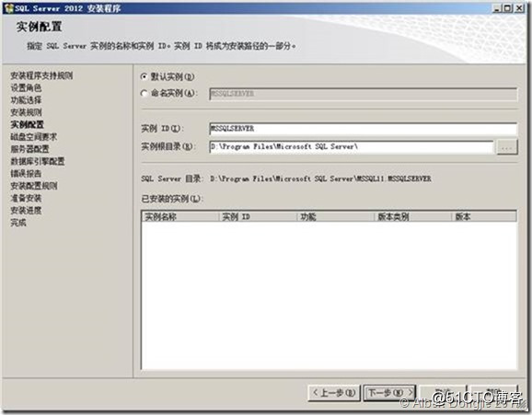Viewport: 532px width, 415px height.
Task: Click the 实例根目录 path input field
Action: pos(352,147)
